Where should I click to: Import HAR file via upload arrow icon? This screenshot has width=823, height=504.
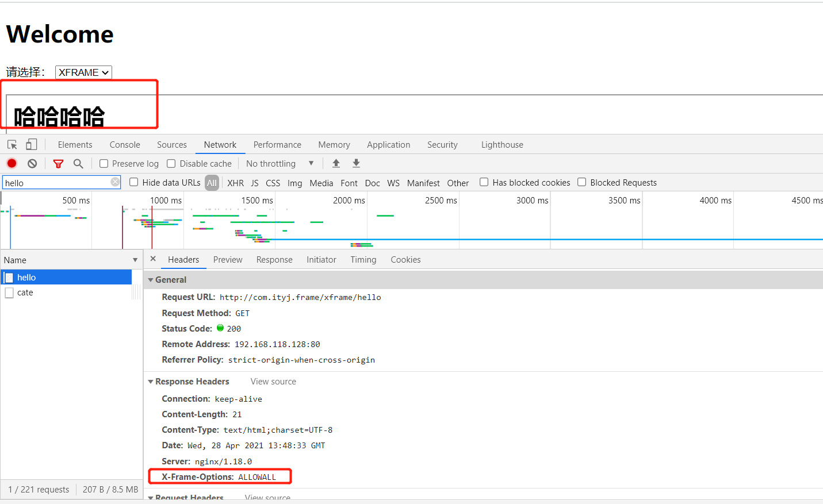point(336,163)
